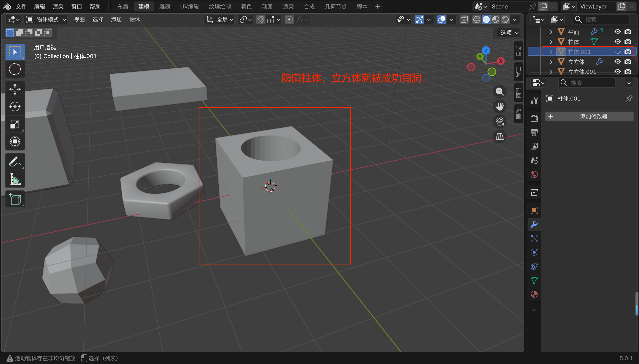Select the Scale tool
639x364 pixels.
[x=15, y=124]
